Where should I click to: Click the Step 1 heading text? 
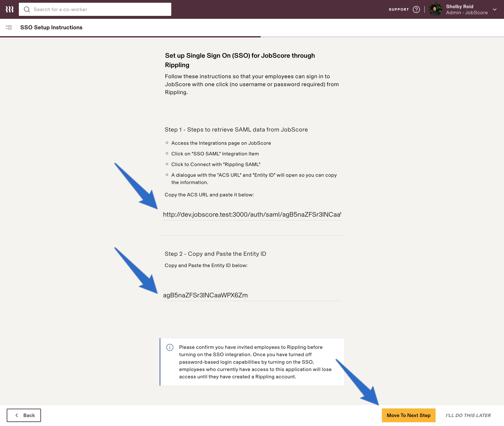(x=236, y=129)
